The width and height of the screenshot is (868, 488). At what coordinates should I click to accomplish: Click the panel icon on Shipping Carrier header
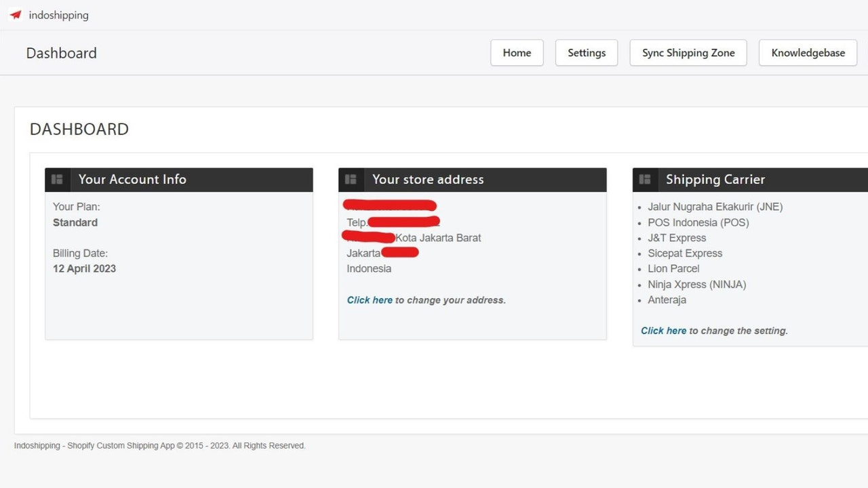click(645, 179)
